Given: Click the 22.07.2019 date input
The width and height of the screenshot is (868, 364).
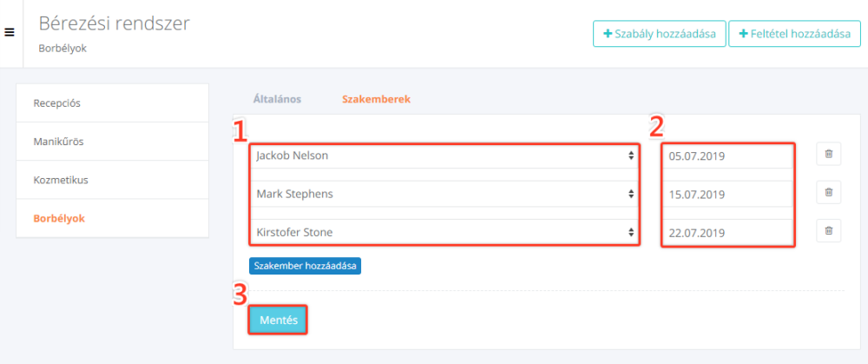Looking at the screenshot, I should tap(727, 233).
